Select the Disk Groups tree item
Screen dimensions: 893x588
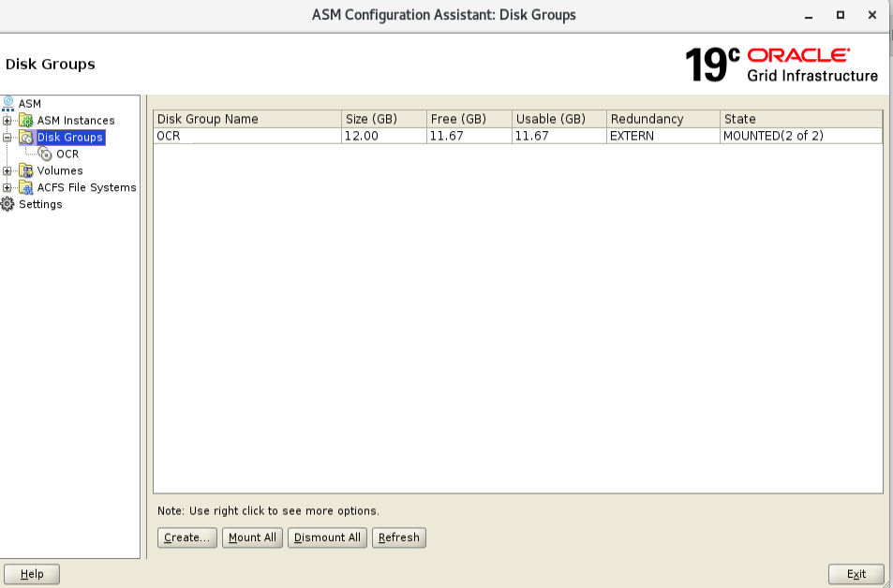(x=70, y=138)
